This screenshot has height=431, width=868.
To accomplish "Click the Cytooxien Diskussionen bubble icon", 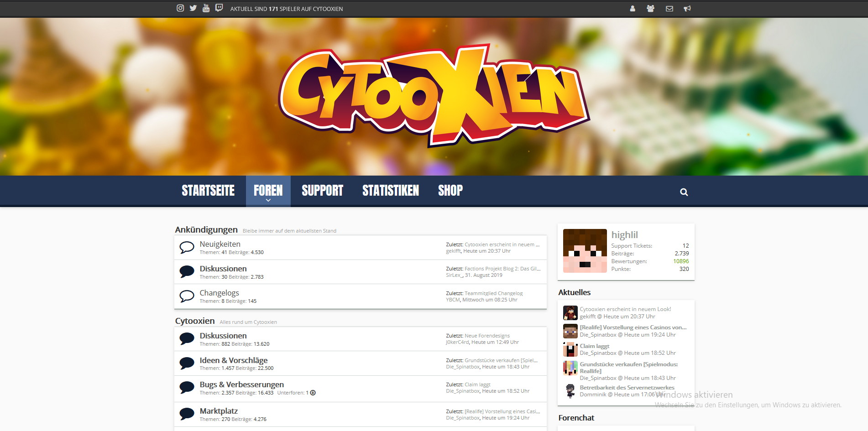I will point(187,339).
